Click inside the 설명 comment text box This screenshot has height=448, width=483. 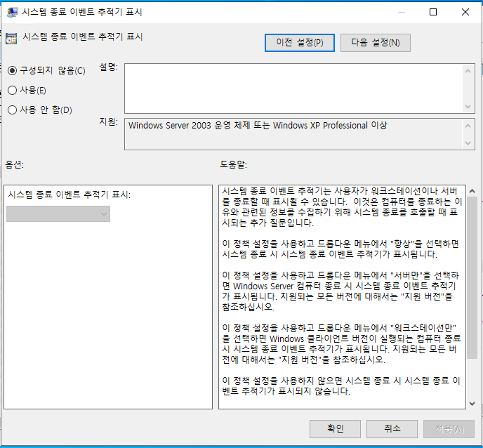pos(293,88)
